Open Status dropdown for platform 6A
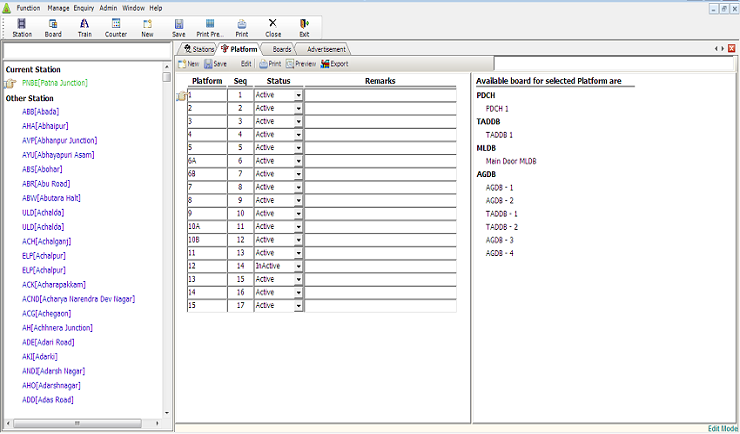Image resolution: width=740 pixels, height=434 pixels. (x=298, y=160)
